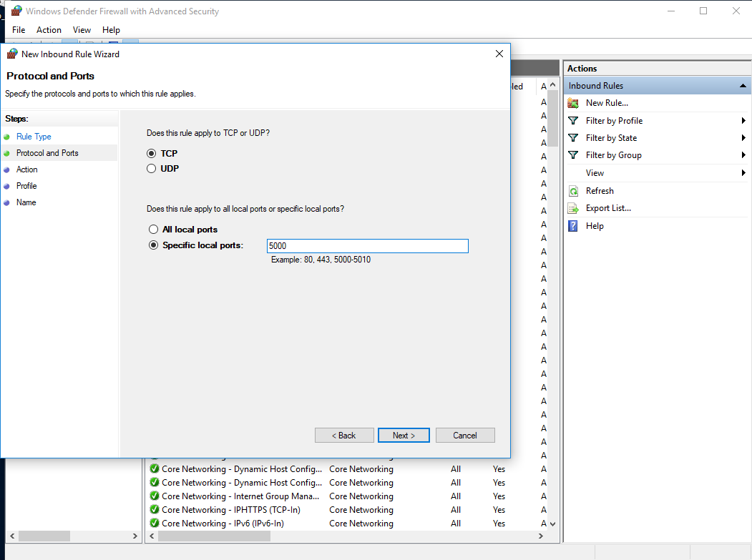
Task: Click green check icon for Internet Group Management rule
Action: 155,496
